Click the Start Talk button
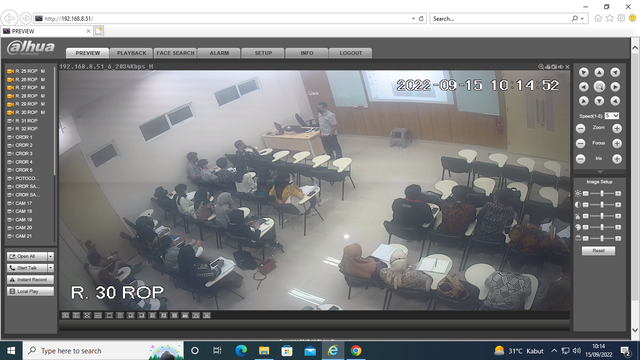The height and width of the screenshot is (360, 640). coord(27,268)
